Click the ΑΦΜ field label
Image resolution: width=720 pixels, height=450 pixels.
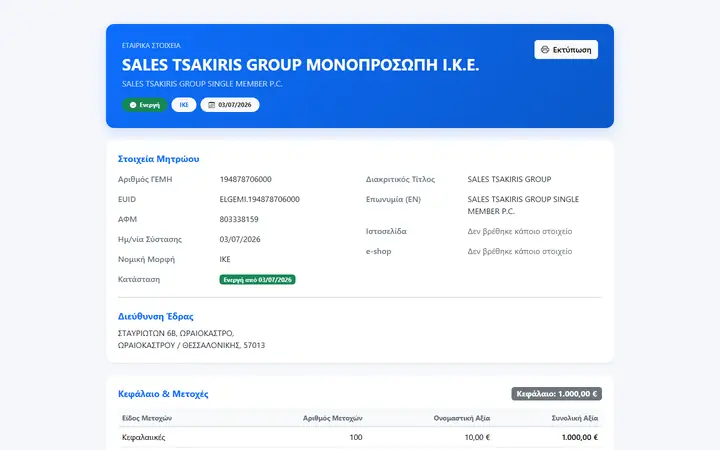click(x=127, y=219)
